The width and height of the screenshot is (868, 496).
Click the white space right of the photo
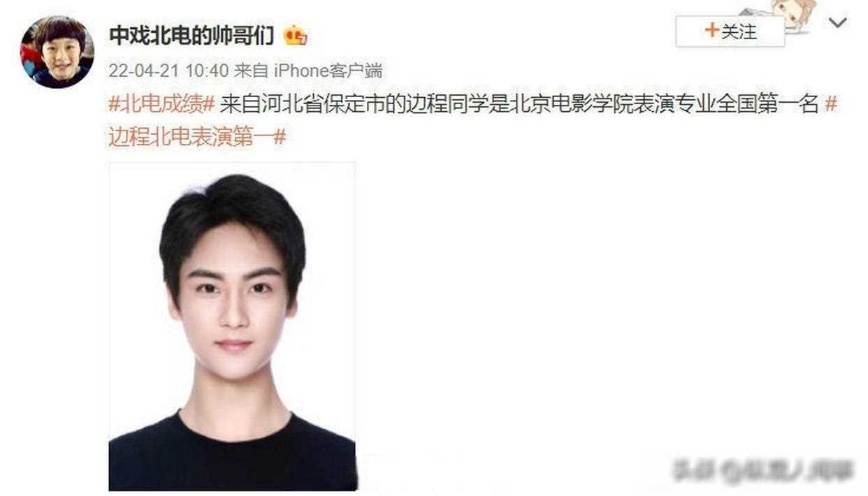coord(608,307)
